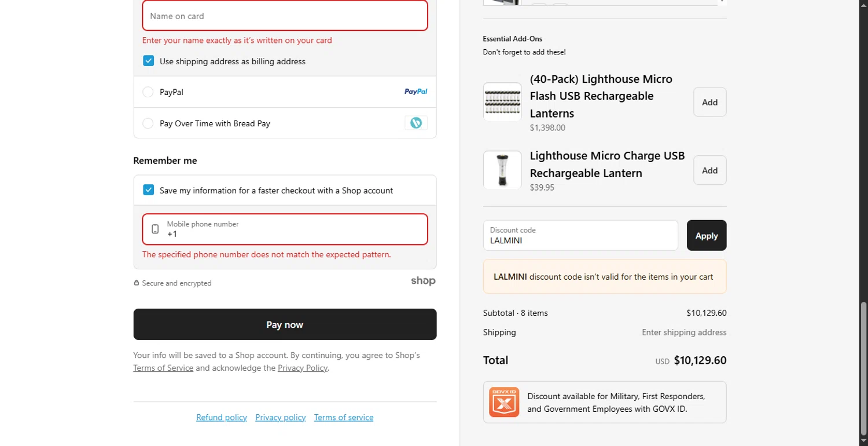Select the PayPal payment option
The image size is (868, 446).
[148, 92]
